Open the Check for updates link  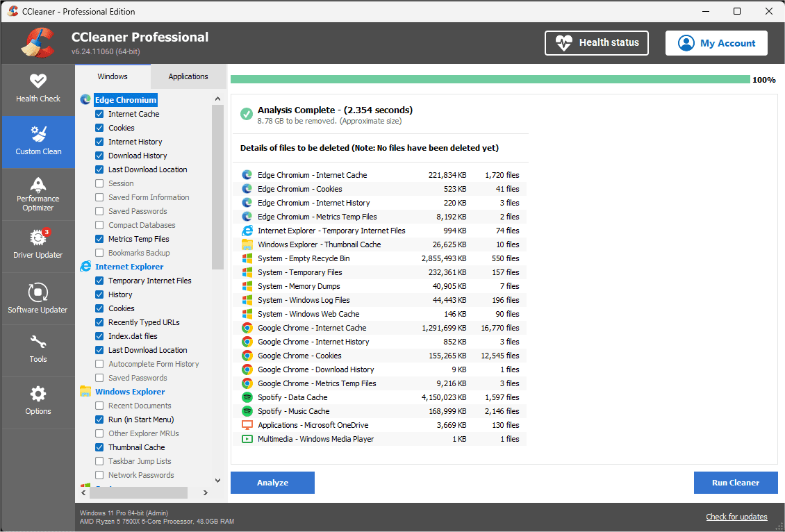click(736, 517)
